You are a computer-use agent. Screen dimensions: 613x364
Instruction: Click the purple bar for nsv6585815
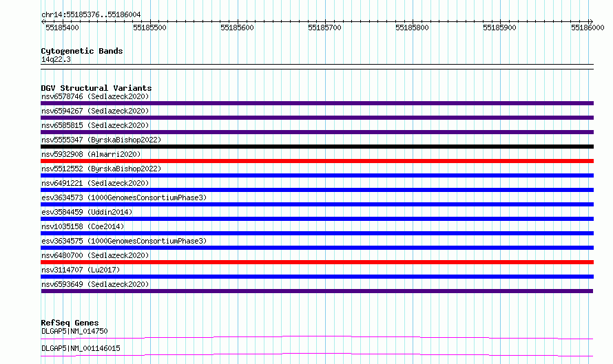(x=317, y=132)
